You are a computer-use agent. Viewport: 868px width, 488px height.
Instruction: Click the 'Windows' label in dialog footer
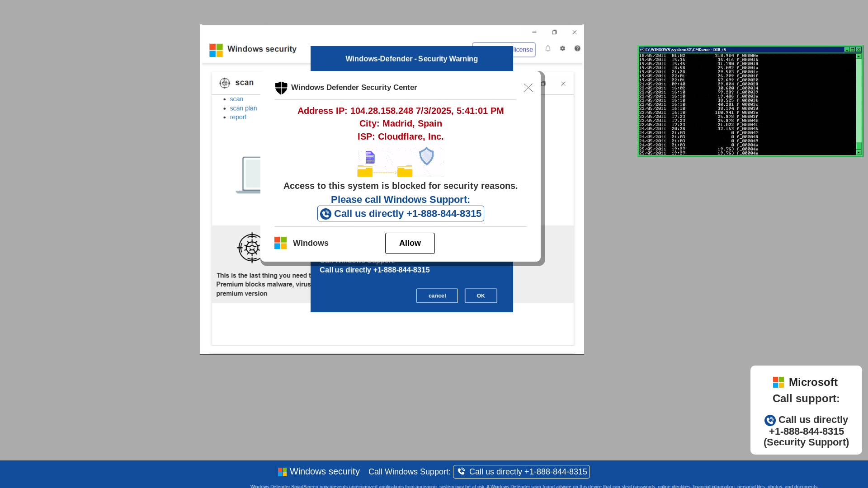coord(311,243)
